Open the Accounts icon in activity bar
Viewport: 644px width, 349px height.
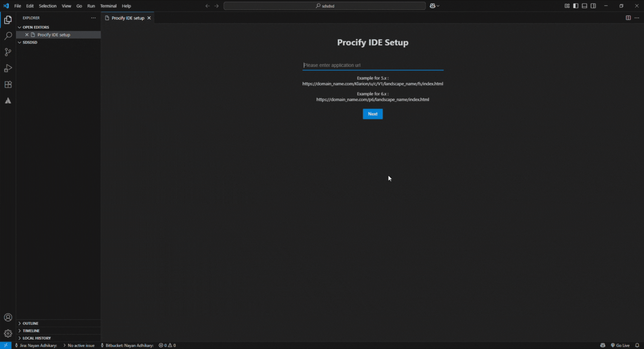8,317
